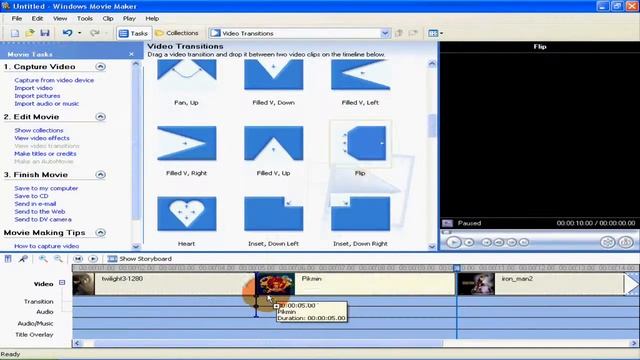640x360 pixels.
Task: Open the Clip menu
Action: 108,18
